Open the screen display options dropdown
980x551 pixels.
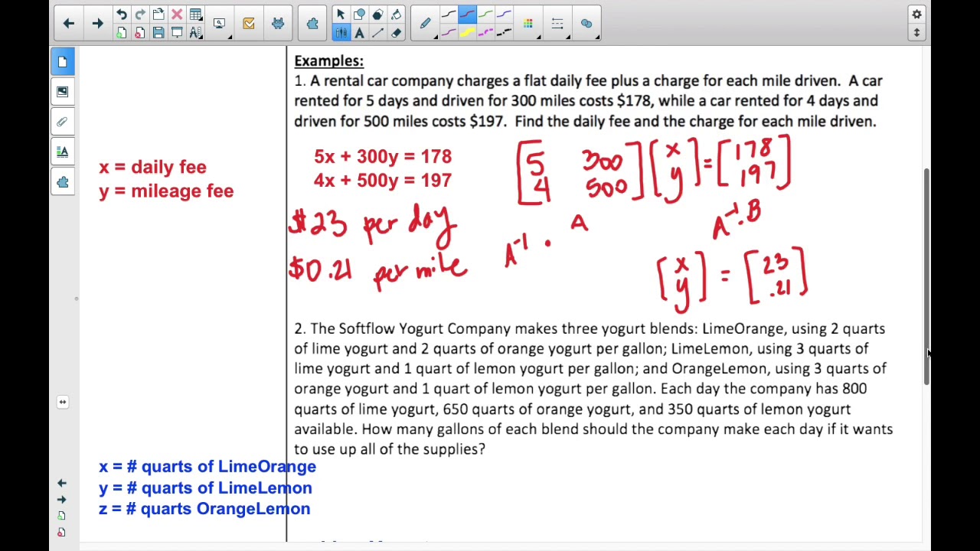click(x=220, y=24)
